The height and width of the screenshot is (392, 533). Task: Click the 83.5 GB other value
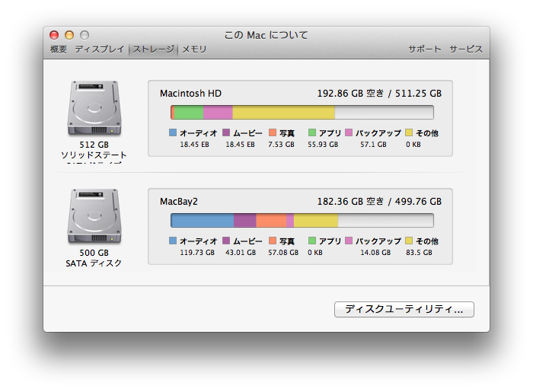click(419, 253)
